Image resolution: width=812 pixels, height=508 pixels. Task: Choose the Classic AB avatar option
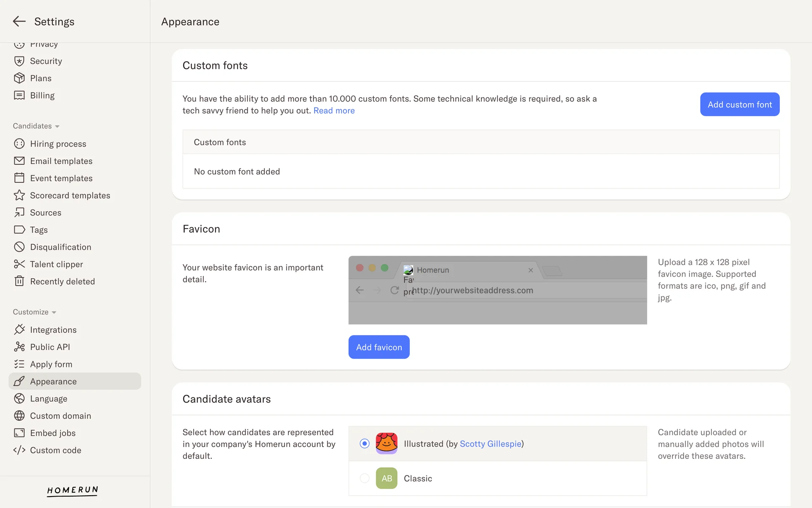387,478
